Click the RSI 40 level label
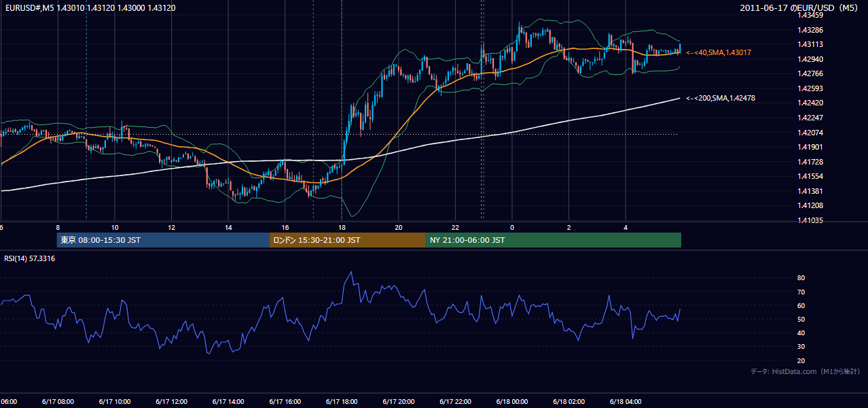This screenshot has height=408, width=868. 801,333
